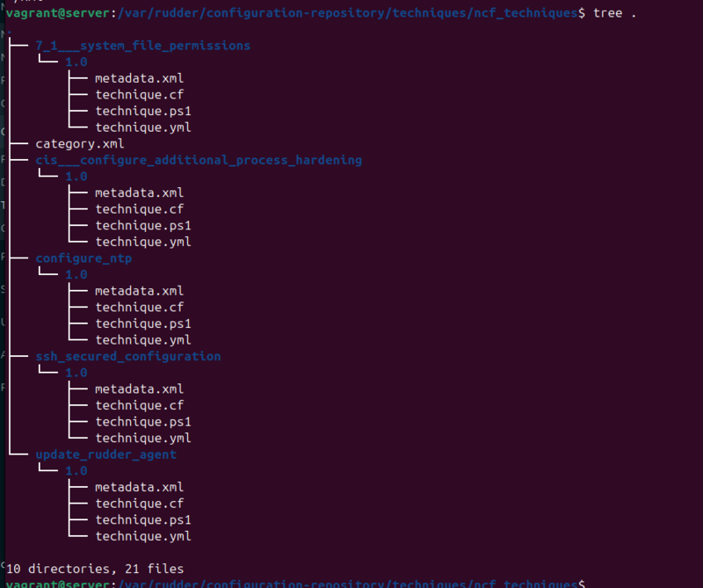Select the category.xml file entry

click(x=80, y=144)
